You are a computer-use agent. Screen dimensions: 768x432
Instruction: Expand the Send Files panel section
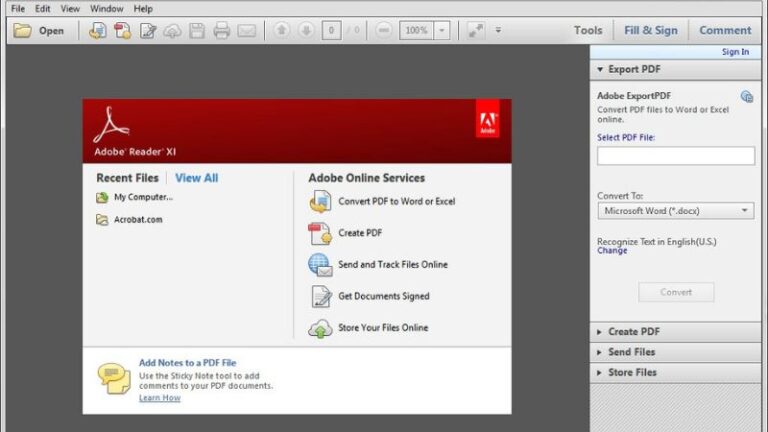tap(675, 352)
